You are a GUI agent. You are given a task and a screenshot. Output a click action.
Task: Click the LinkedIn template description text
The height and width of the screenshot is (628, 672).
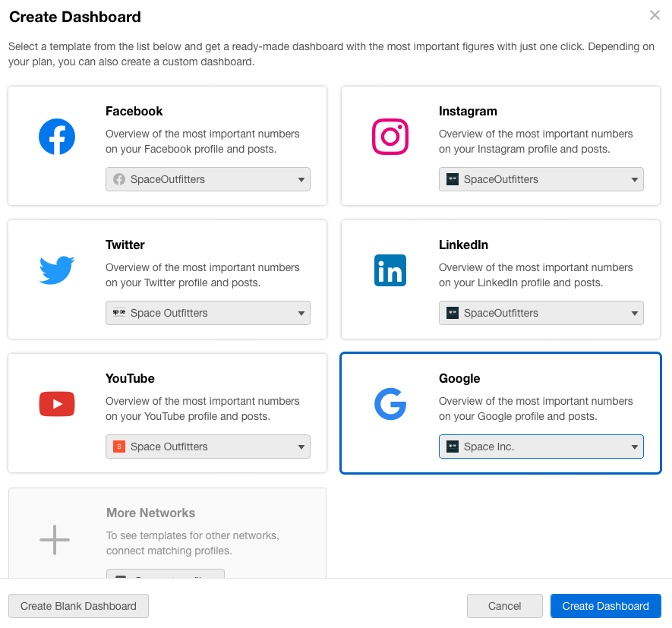pyautogui.click(x=536, y=275)
